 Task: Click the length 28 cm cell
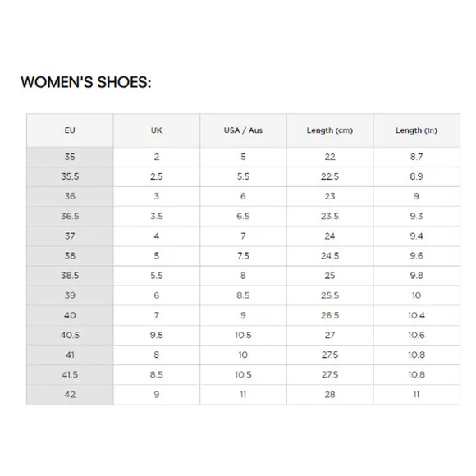330,395
